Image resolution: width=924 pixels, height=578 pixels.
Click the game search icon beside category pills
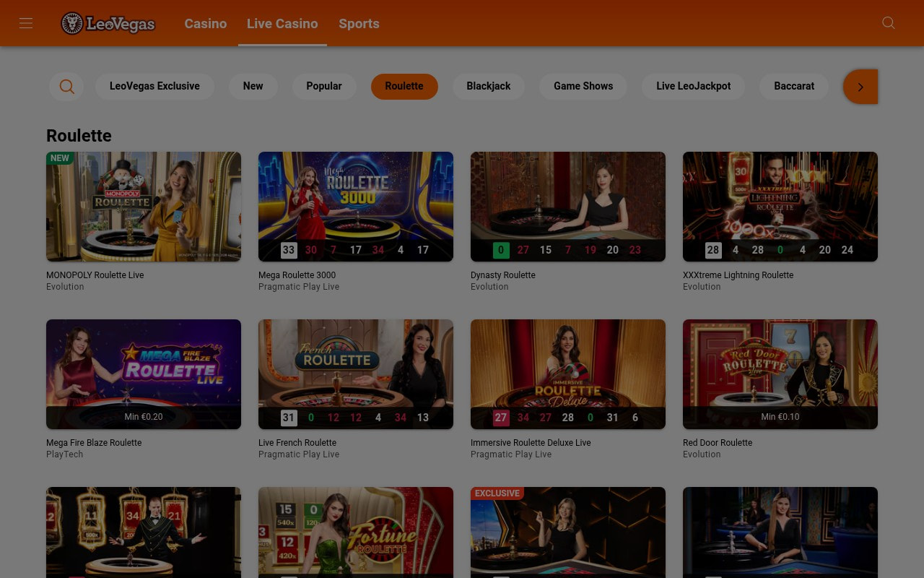tap(66, 87)
